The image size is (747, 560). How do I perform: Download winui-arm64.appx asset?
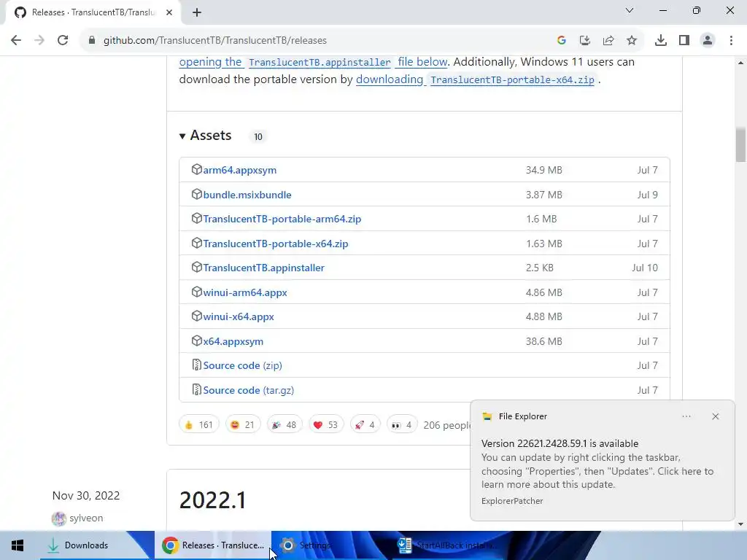[245, 292]
